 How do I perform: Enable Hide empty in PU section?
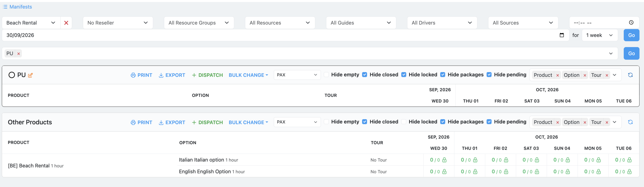pos(326,75)
